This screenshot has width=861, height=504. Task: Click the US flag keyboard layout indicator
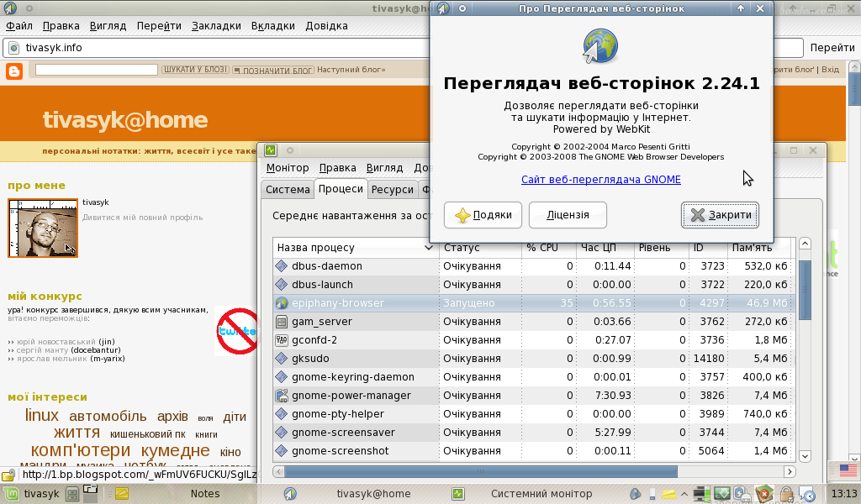pos(848,470)
